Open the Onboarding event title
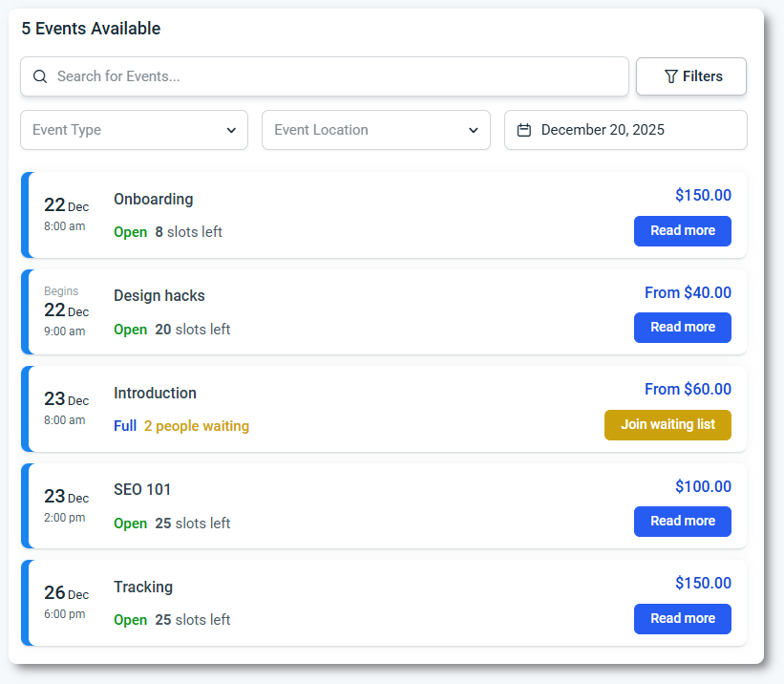 point(153,200)
